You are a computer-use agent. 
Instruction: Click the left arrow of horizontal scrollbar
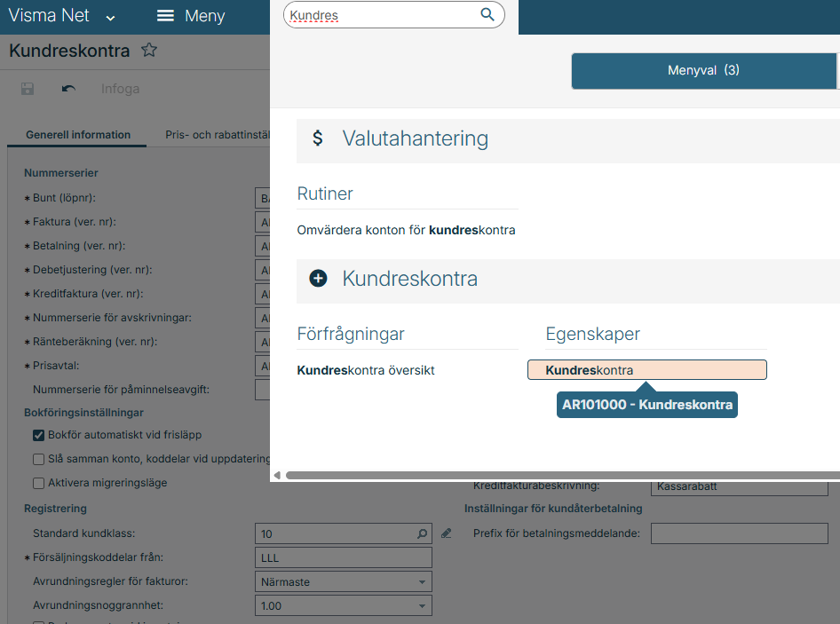coord(277,475)
